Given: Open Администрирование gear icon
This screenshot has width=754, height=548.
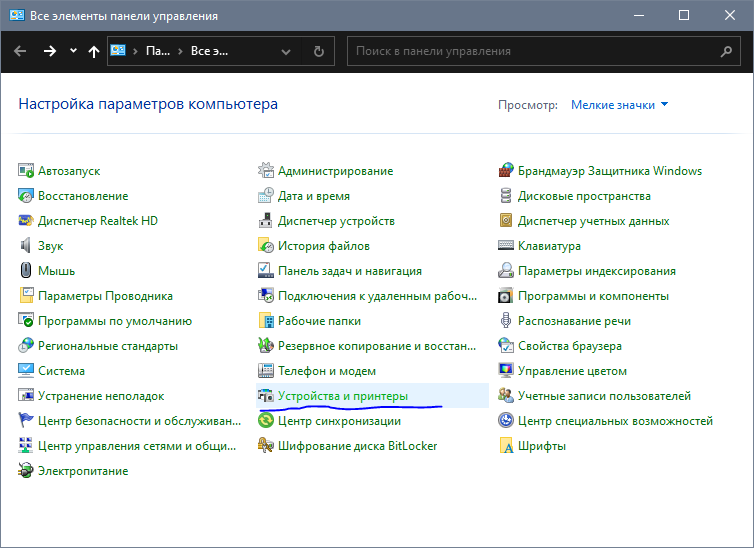Looking at the screenshot, I should [x=265, y=171].
